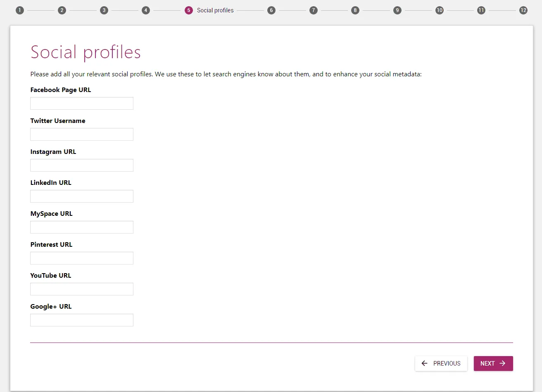Select the LinkedIn URL input field
The width and height of the screenshot is (542, 392).
pos(81,196)
